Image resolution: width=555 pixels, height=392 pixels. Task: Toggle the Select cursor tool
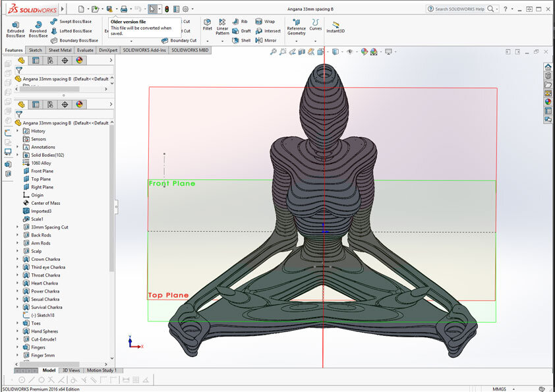pos(152,9)
